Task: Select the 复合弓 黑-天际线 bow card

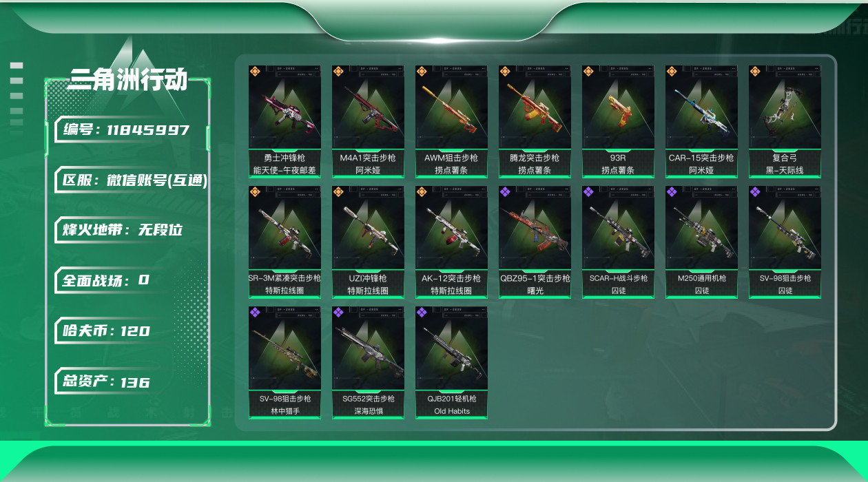Action: [x=785, y=122]
